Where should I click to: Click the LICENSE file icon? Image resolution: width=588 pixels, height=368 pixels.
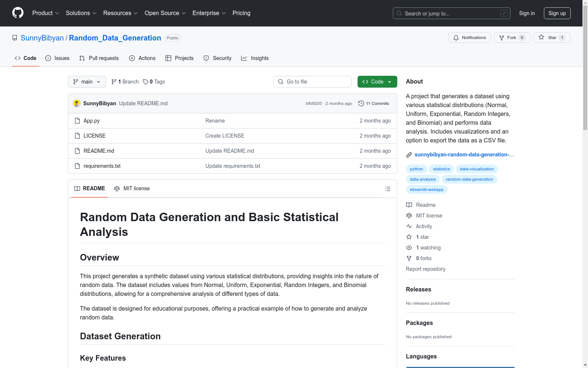tap(77, 136)
